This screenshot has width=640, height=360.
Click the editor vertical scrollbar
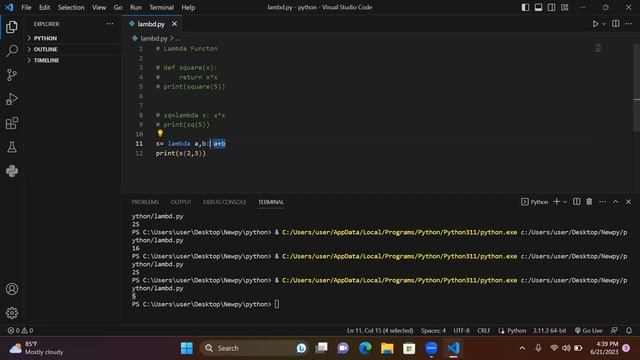pyautogui.click(x=636, y=88)
